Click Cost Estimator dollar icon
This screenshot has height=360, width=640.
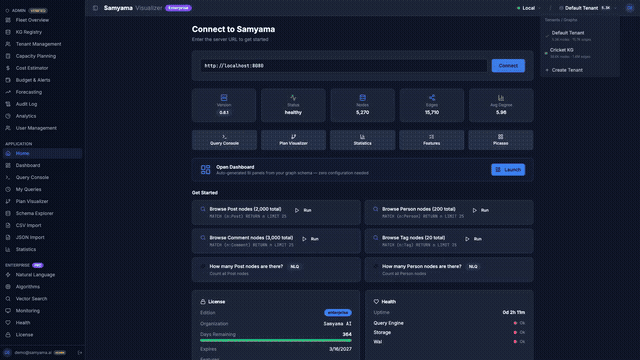pos(8,68)
